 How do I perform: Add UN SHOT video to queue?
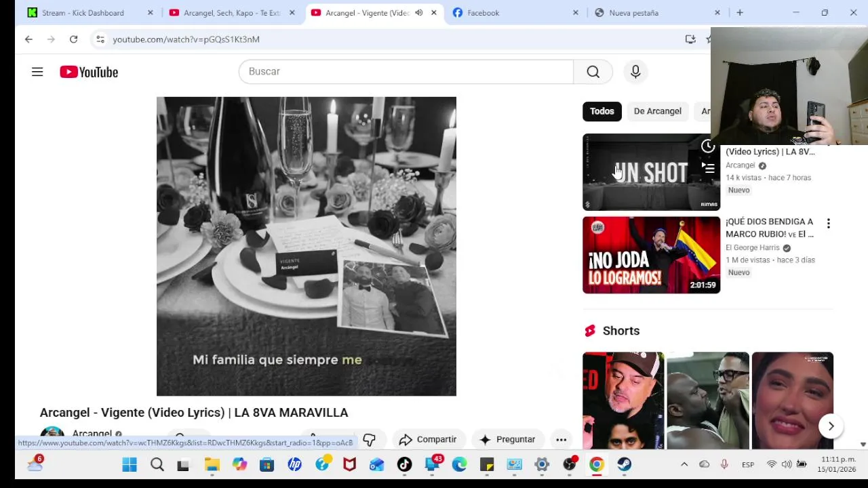[708, 167]
